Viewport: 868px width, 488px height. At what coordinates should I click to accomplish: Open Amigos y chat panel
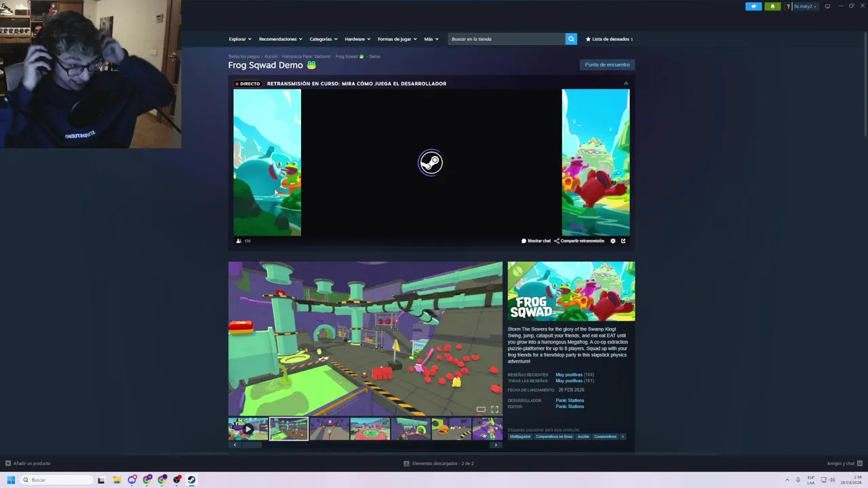pyautogui.click(x=844, y=463)
